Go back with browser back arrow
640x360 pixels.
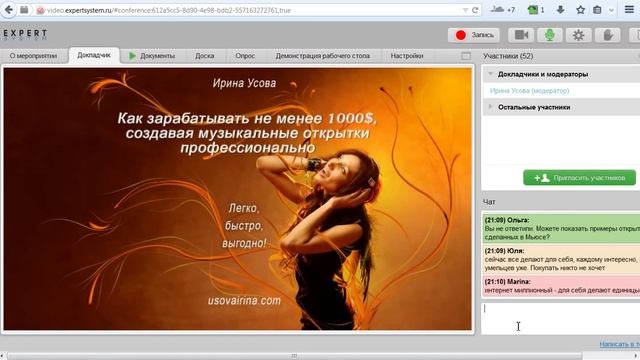8,9
